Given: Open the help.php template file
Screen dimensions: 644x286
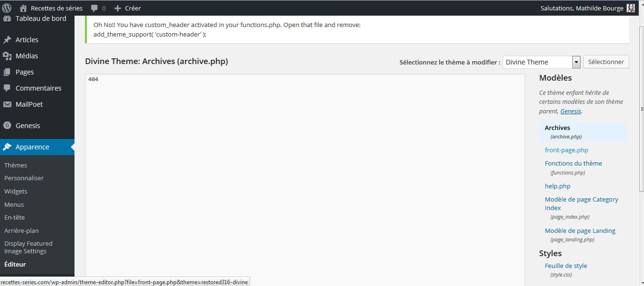Looking at the screenshot, I should (558, 186).
